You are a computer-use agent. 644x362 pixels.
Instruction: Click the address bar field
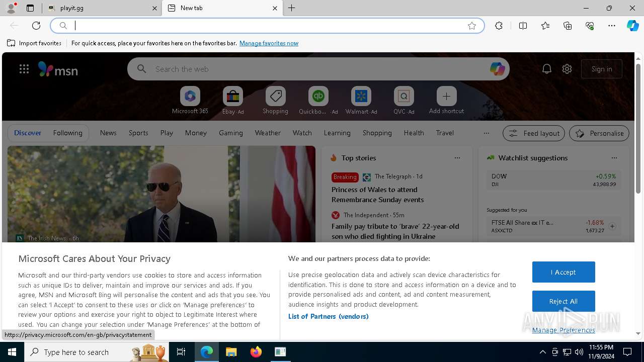268,26
